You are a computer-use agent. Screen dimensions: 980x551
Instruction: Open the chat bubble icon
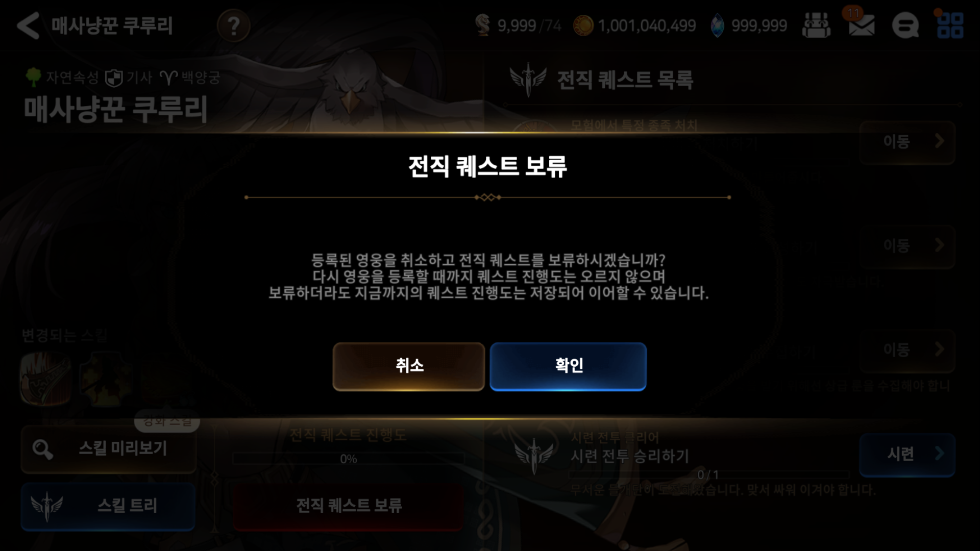905,26
